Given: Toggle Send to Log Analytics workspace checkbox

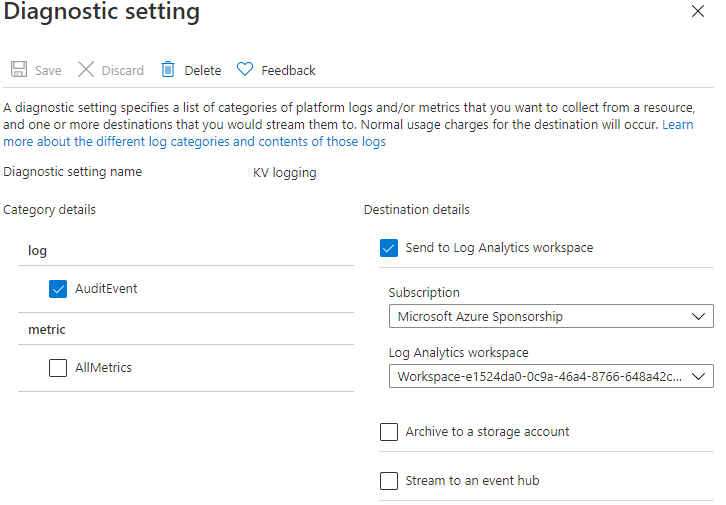Looking at the screenshot, I should coord(389,248).
